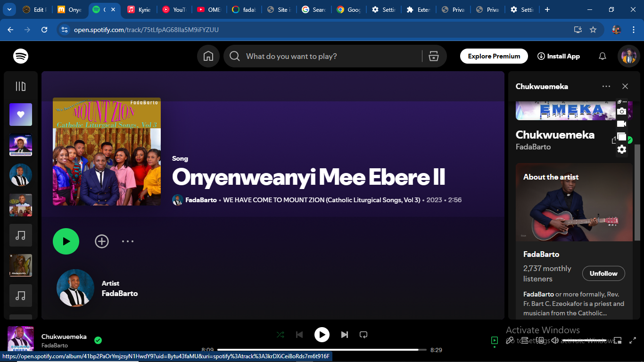Toggle the Now Playing view button

point(494,340)
